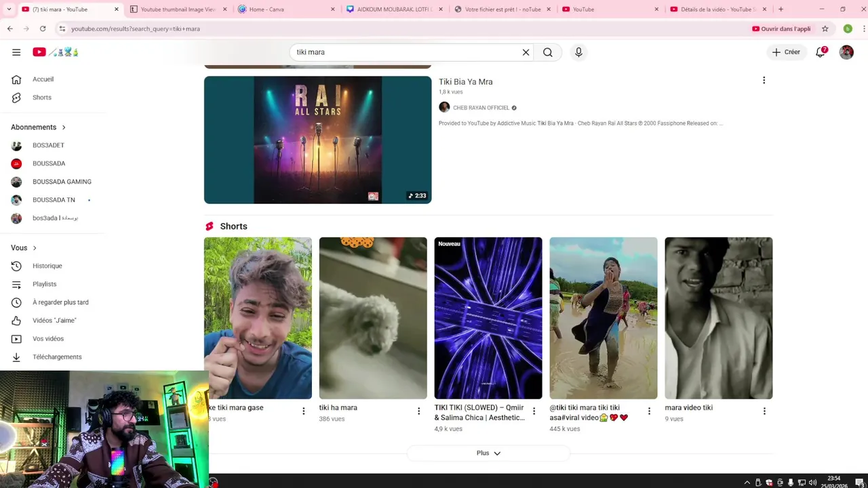The height and width of the screenshot is (488, 868).
Task: Open options for mara video tiki short
Action: [764, 411]
